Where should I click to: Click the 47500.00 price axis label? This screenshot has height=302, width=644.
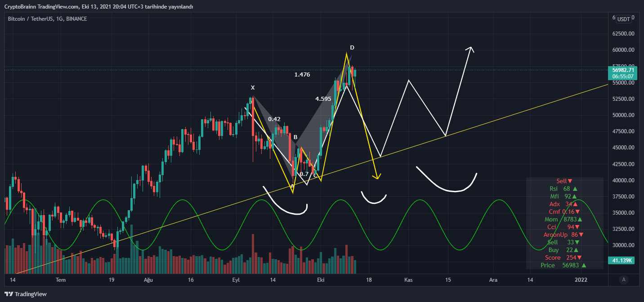tap(623, 131)
